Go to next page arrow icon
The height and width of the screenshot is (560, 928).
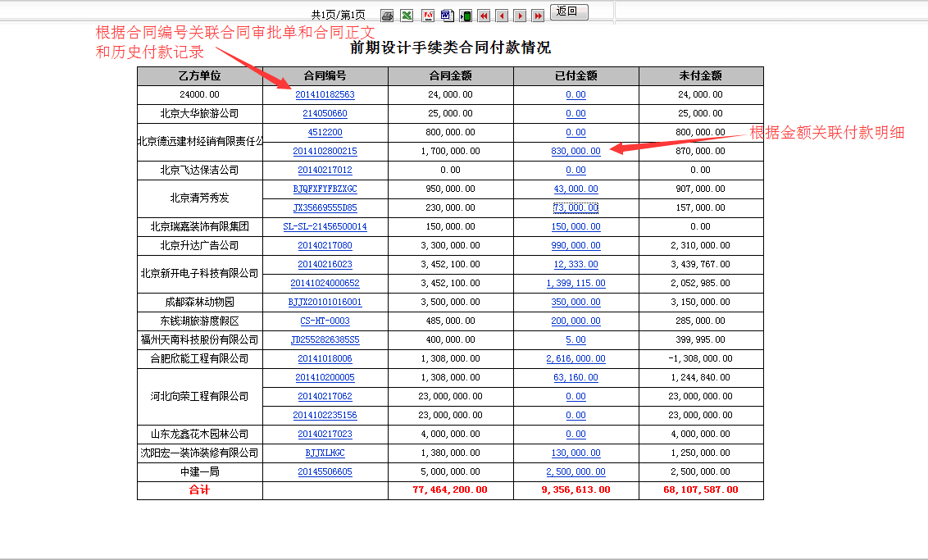pyautogui.click(x=519, y=15)
